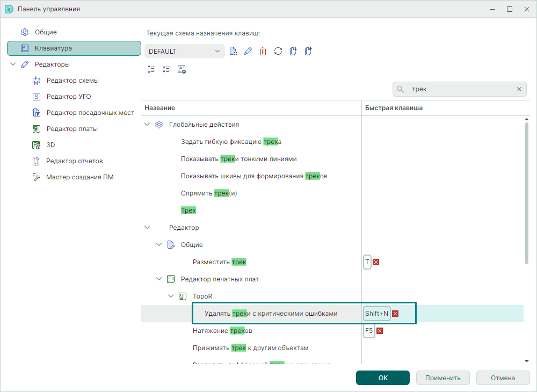Remove the Shift+N shortcut with its red X
Screen dimensions: 537x392
click(395, 314)
